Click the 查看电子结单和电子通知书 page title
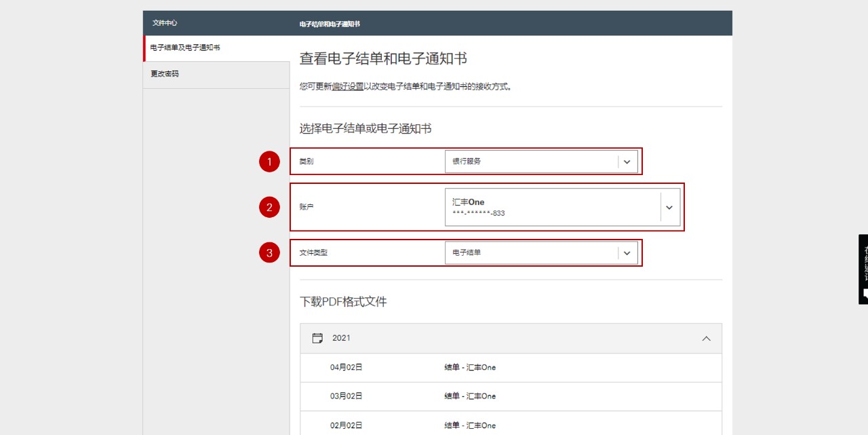Viewport: 868px width, 435px height. tap(383, 59)
